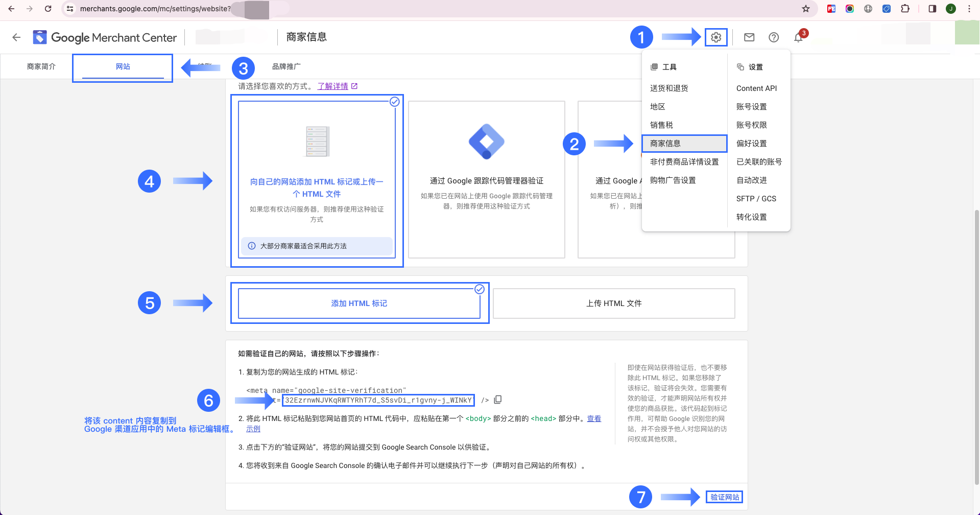
Task: Click the back arrow beside Merchant Center logo
Action: 16,37
